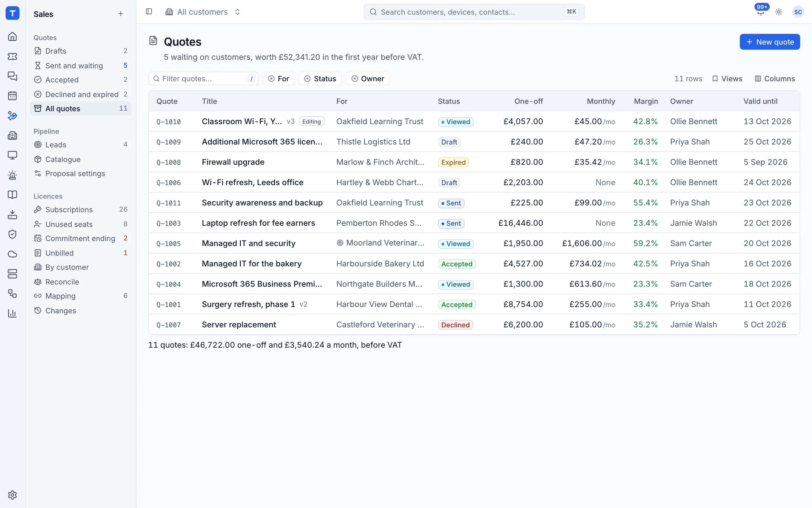Sort by the Margin column header
Screen dimensions: 812x508
tap(646, 101)
